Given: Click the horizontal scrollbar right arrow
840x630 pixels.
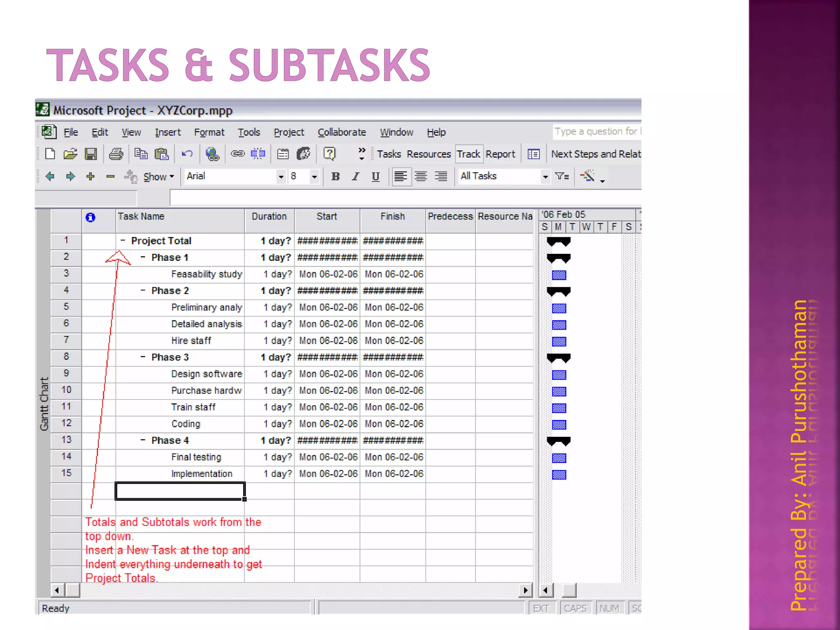Looking at the screenshot, I should (525, 591).
